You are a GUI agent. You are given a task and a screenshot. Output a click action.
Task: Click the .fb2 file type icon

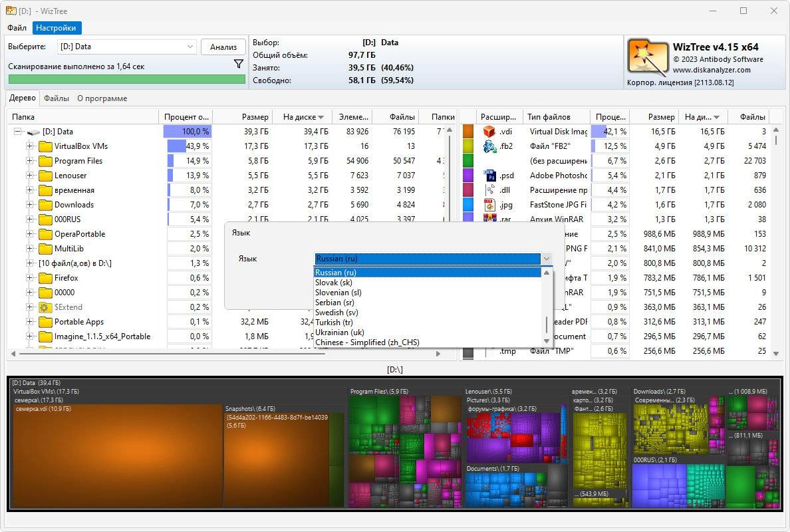point(489,146)
